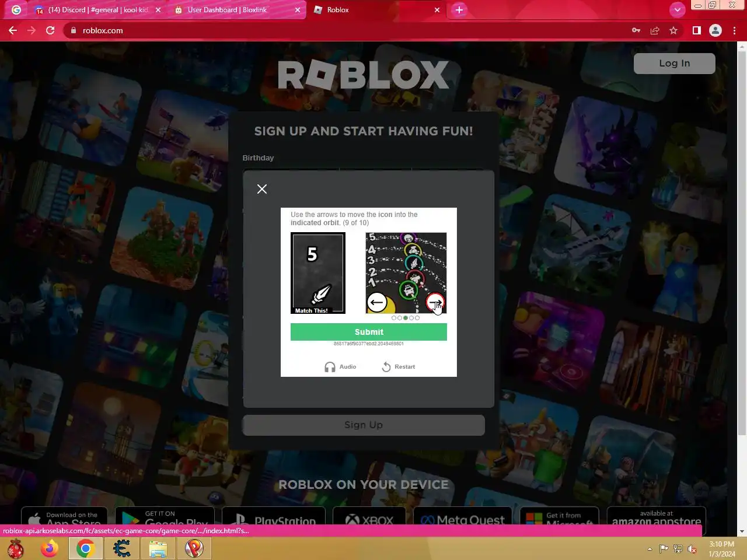View site information via the lock icon
Viewport: 747px width, 560px height.
(74, 30)
